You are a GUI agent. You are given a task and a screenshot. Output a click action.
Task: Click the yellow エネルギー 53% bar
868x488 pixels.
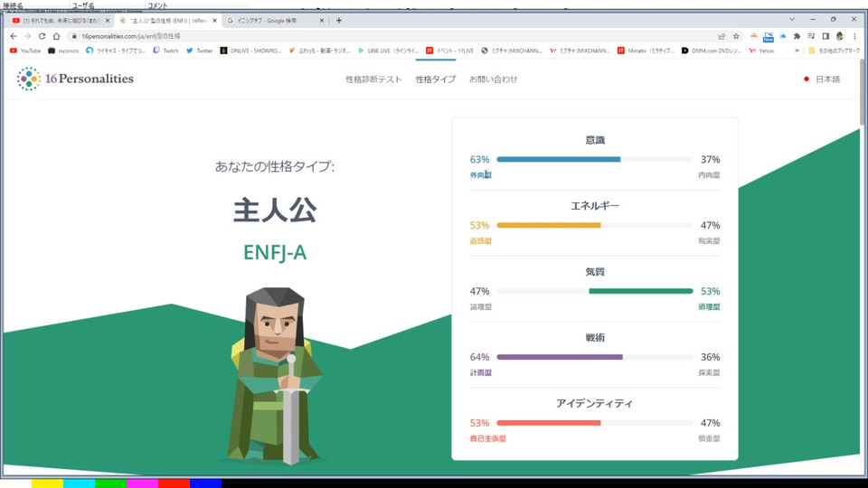[x=549, y=225]
